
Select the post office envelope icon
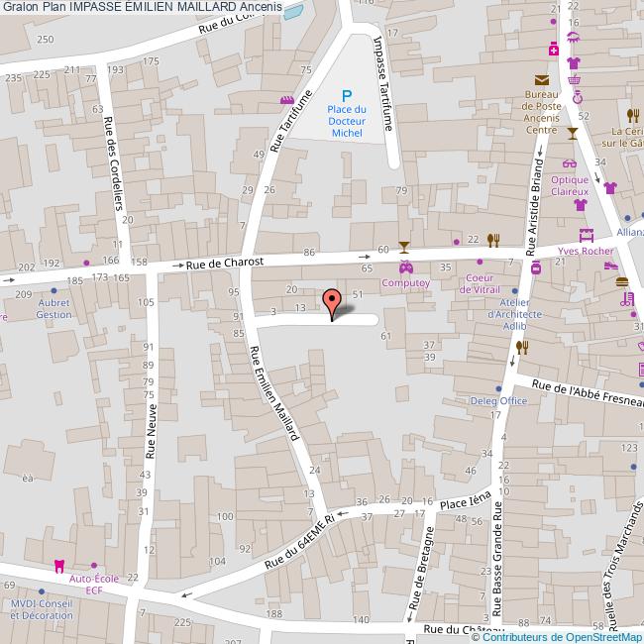541,80
